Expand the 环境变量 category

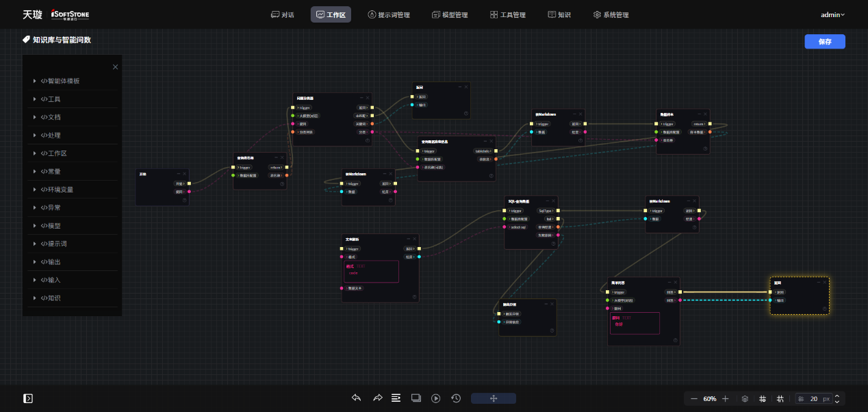click(57, 190)
